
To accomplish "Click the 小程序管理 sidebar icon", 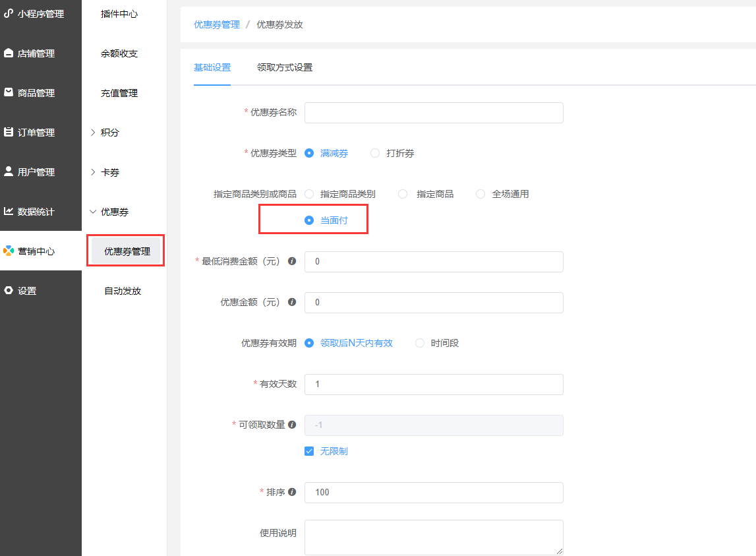I will click(9, 13).
